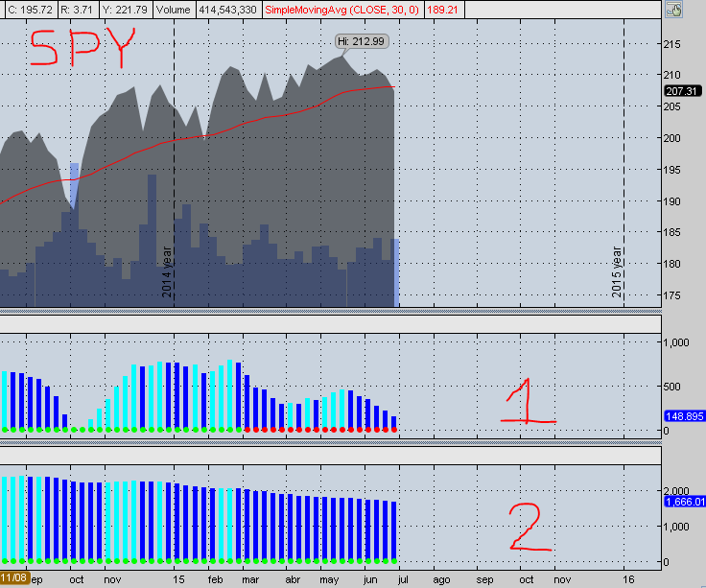Click the 414,543,330 volume value
Screen dimensions: 706x588
[228, 10]
